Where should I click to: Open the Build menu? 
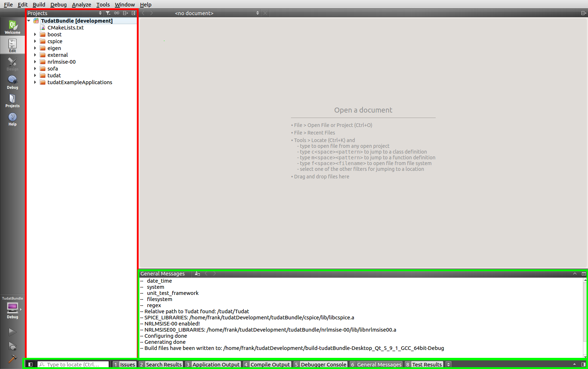coord(39,4)
